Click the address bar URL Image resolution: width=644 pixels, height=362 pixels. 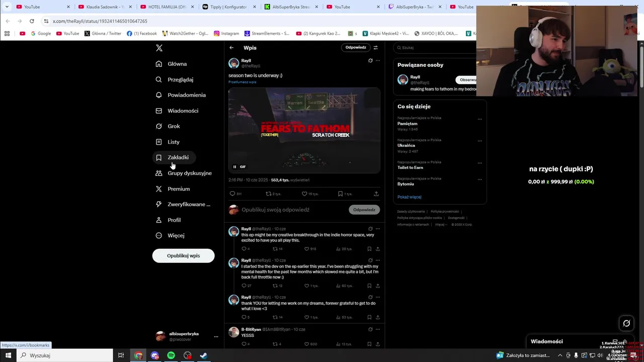click(x=100, y=21)
